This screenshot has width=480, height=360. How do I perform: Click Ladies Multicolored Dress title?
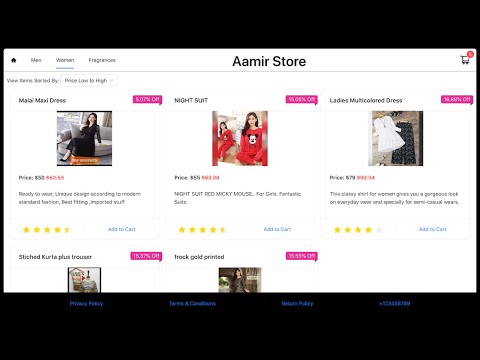(366, 100)
